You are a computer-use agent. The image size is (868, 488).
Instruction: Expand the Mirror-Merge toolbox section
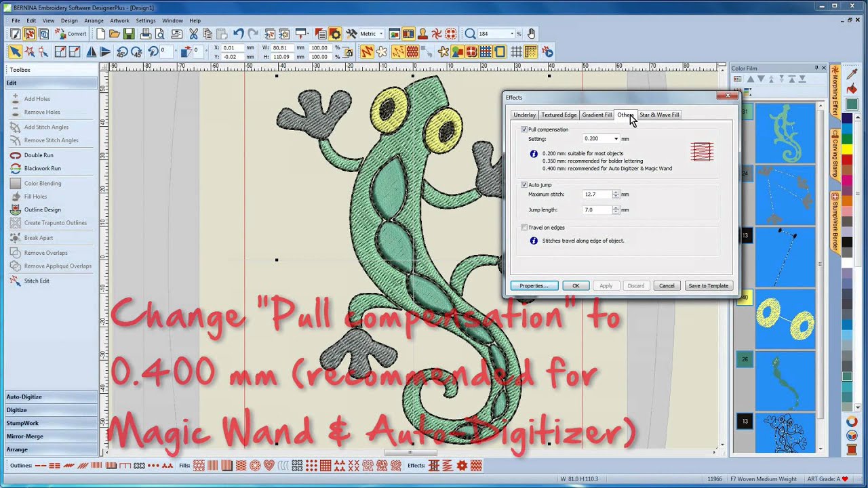51,436
